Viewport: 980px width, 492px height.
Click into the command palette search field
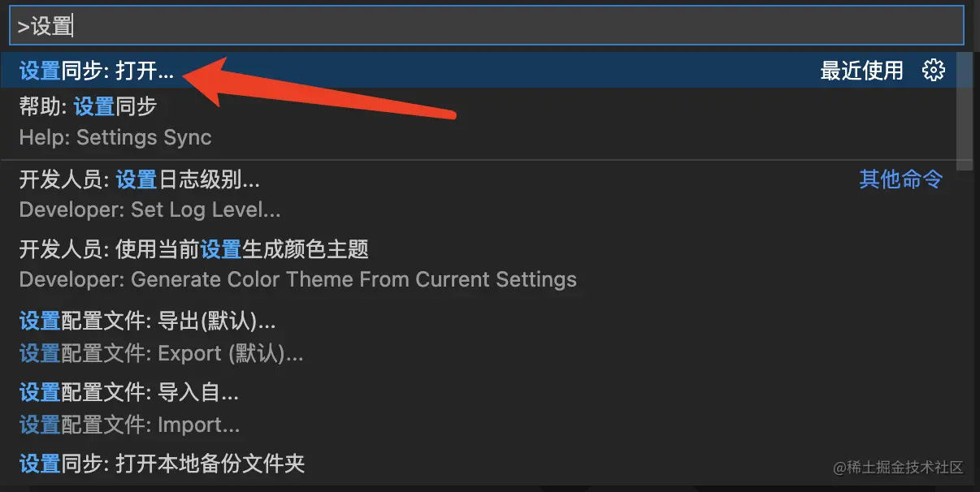point(486,26)
